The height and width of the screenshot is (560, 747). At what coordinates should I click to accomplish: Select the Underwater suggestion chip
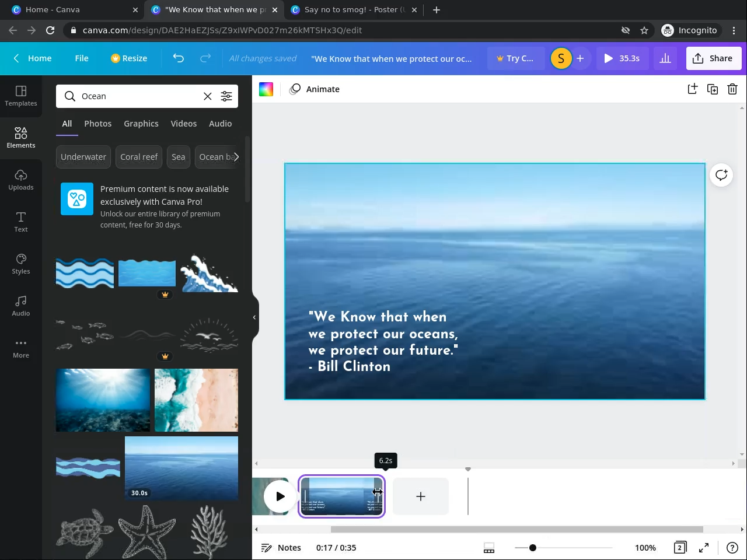click(83, 157)
